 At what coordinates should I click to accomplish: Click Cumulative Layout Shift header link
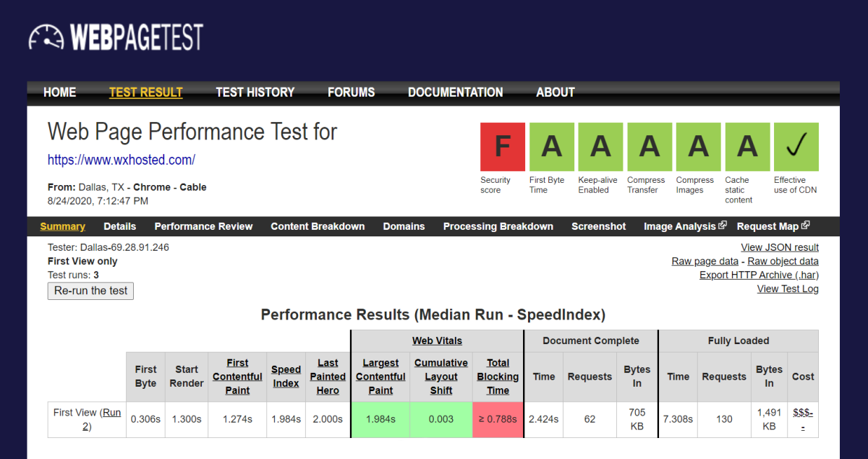pyautogui.click(x=441, y=377)
